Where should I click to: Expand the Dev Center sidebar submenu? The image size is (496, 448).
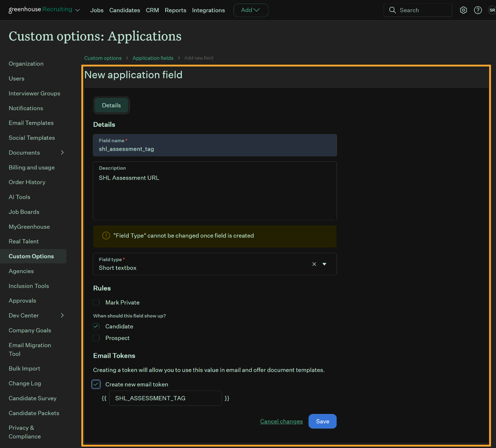point(62,315)
